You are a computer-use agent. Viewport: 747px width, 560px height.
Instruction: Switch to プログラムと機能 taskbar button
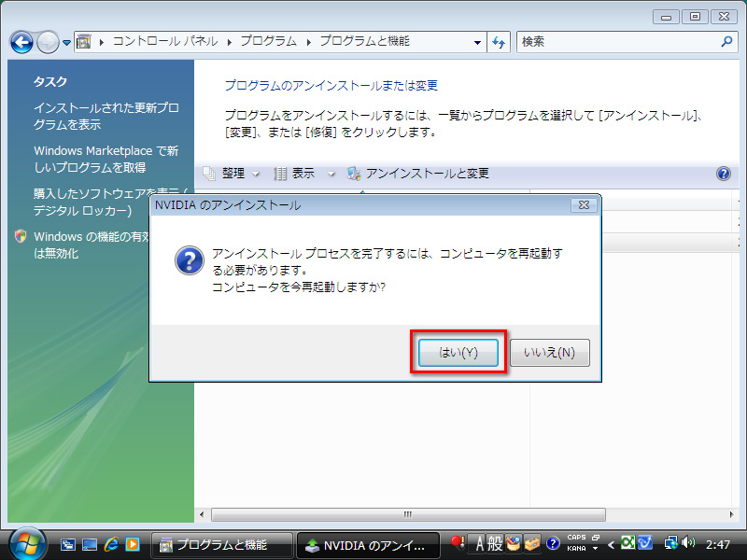point(221,545)
